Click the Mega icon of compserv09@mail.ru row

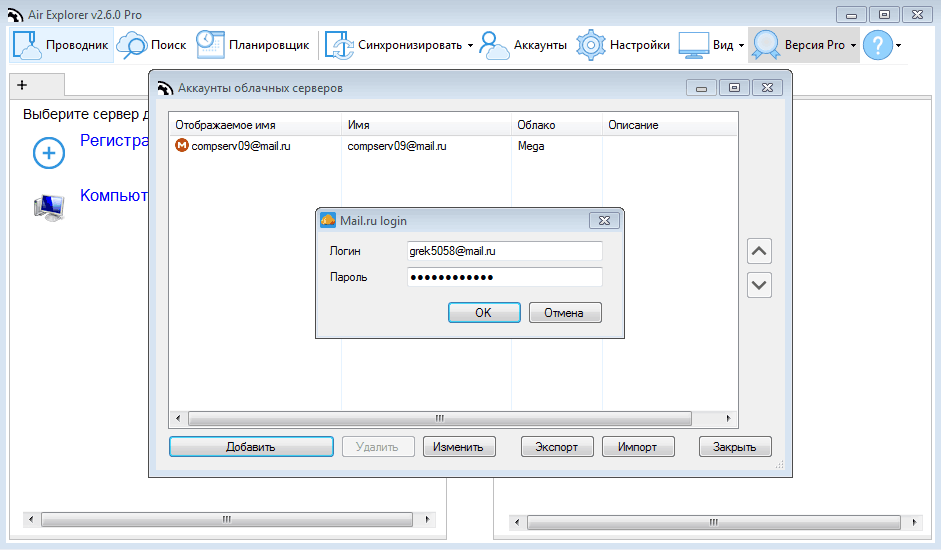[x=182, y=145]
